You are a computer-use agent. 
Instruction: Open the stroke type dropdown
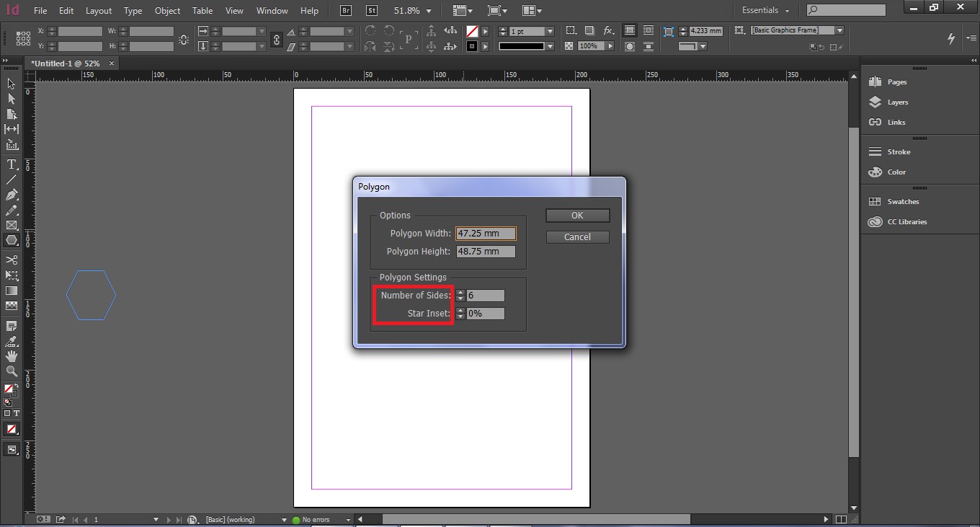click(x=550, y=46)
